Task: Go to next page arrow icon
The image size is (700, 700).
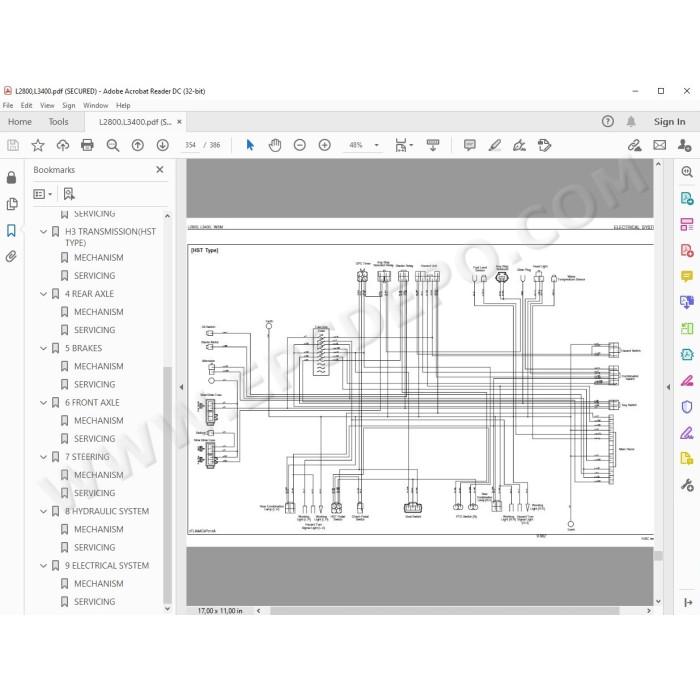Action: point(162,145)
